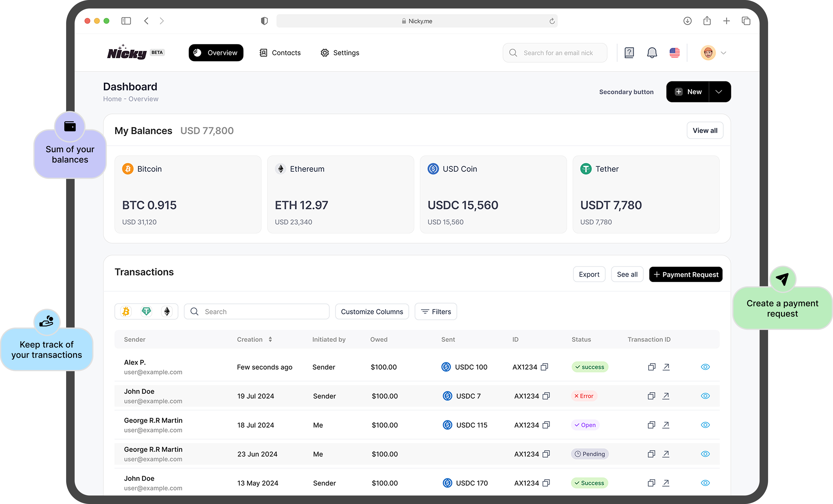This screenshot has width=833, height=504.
Task: Copy ID AX1234 in Alex P. row
Action: click(x=544, y=367)
